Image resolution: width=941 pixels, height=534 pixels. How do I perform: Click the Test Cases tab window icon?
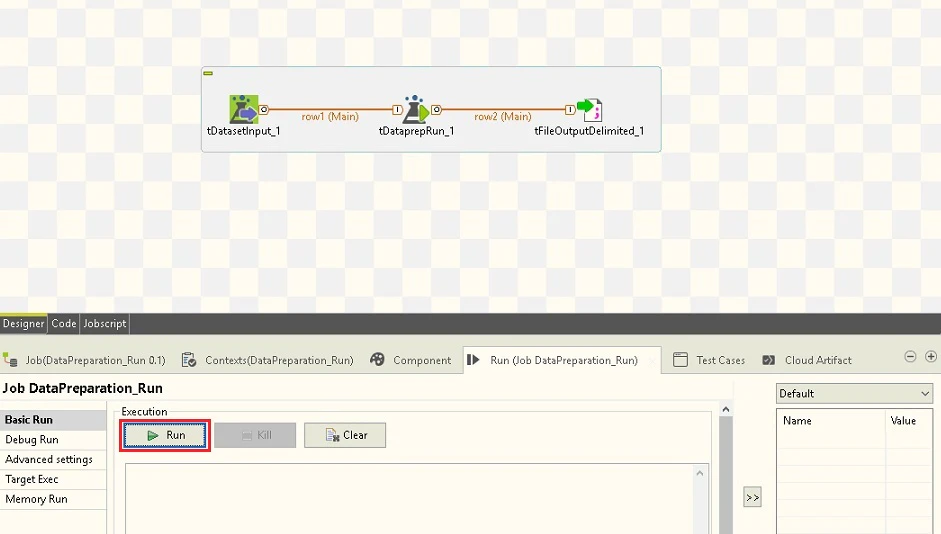click(681, 359)
